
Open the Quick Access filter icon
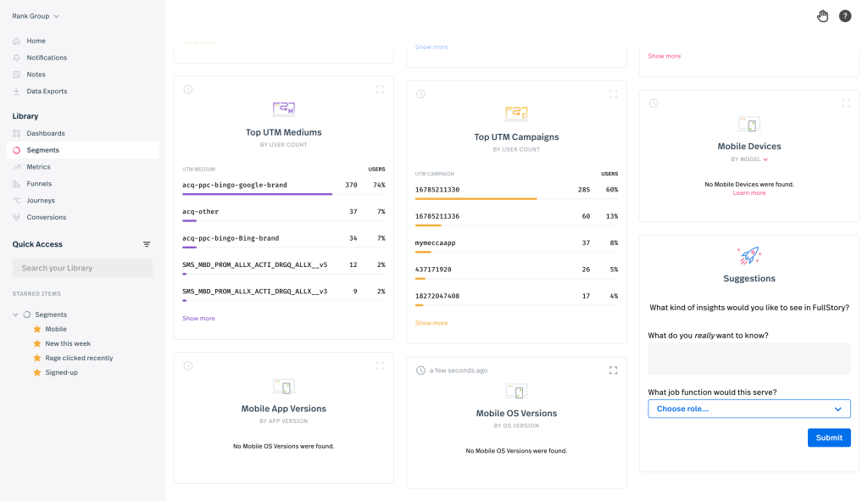147,244
